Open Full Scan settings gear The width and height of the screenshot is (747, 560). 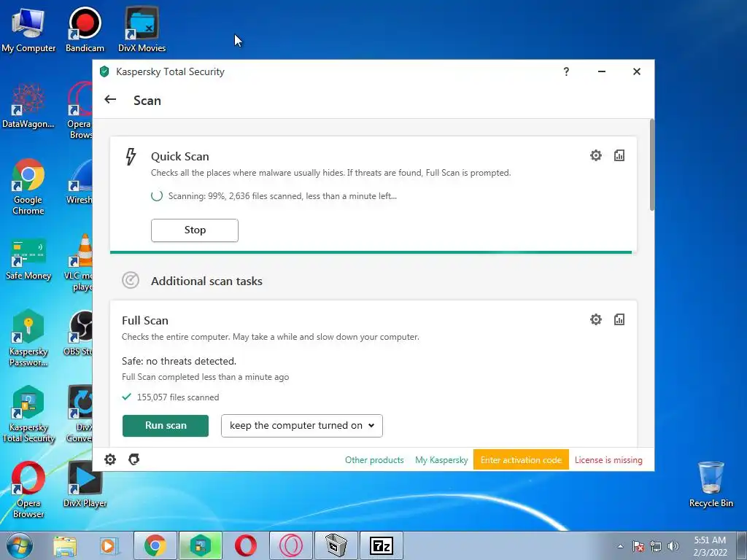(595, 319)
